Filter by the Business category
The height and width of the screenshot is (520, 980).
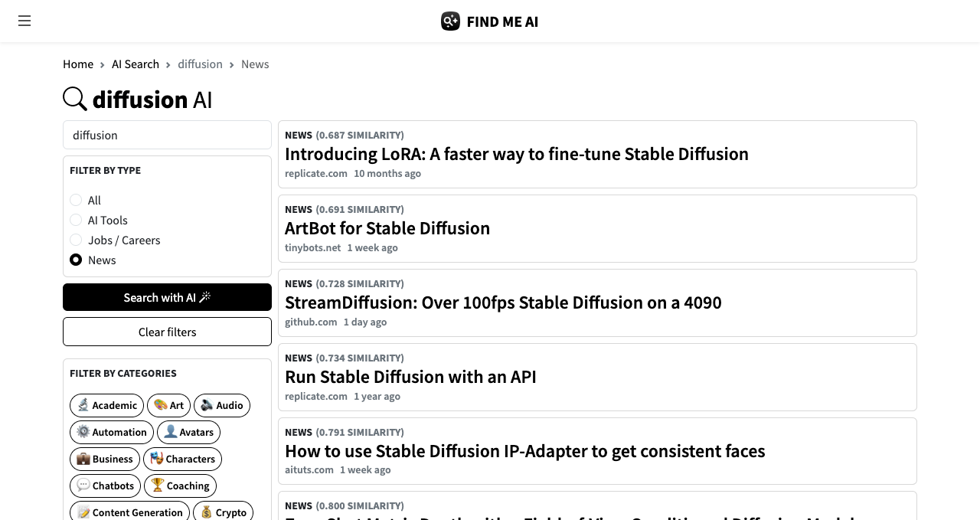coord(105,459)
